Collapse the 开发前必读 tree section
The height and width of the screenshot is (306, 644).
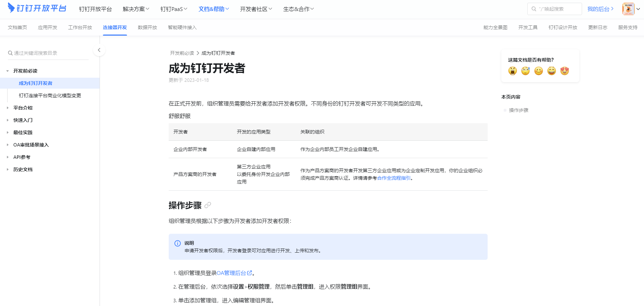coord(8,71)
